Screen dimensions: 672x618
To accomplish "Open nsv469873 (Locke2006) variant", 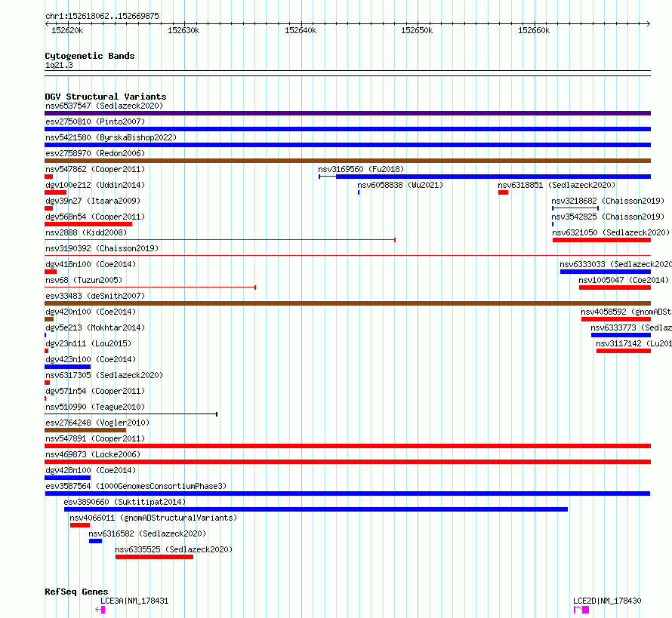I will [x=93, y=454].
